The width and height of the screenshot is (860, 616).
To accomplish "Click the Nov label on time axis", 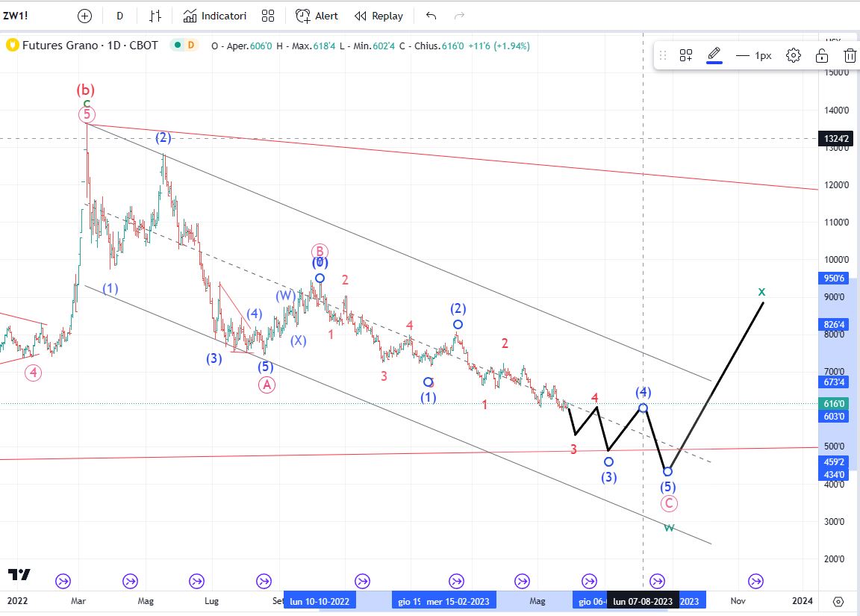I will 738,600.
